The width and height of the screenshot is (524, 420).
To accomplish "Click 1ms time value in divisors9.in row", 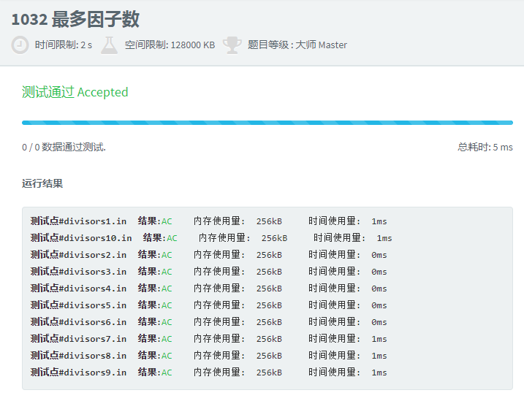I will 379,373.
